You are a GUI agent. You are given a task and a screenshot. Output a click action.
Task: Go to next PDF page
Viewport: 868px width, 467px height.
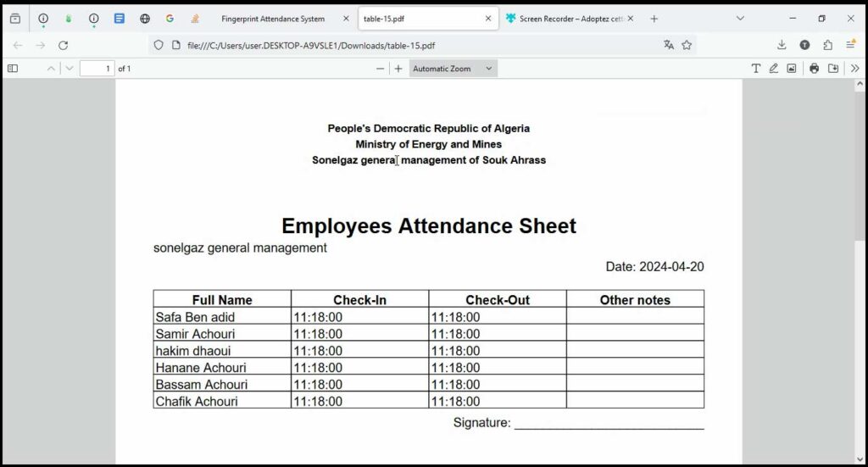[x=70, y=69]
